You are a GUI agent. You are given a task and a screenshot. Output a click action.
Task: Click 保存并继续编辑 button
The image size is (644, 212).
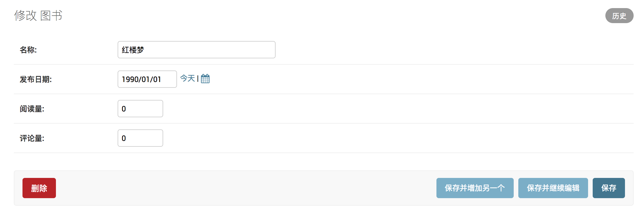tap(553, 188)
